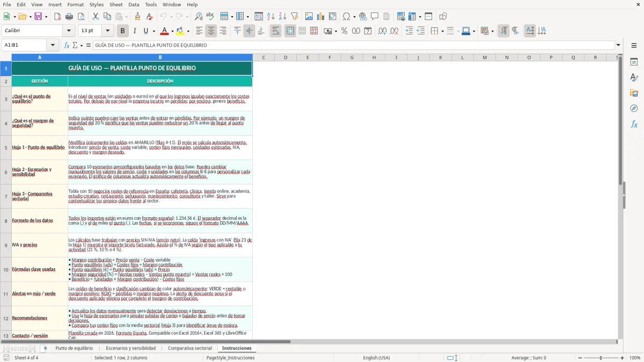Insert special character omega icon

click(346, 17)
